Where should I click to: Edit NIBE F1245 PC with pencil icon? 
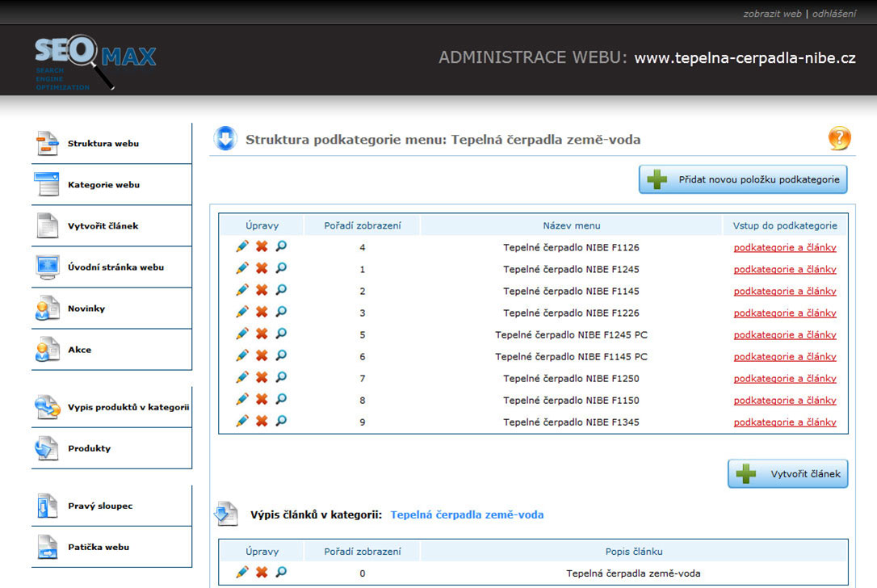click(242, 334)
